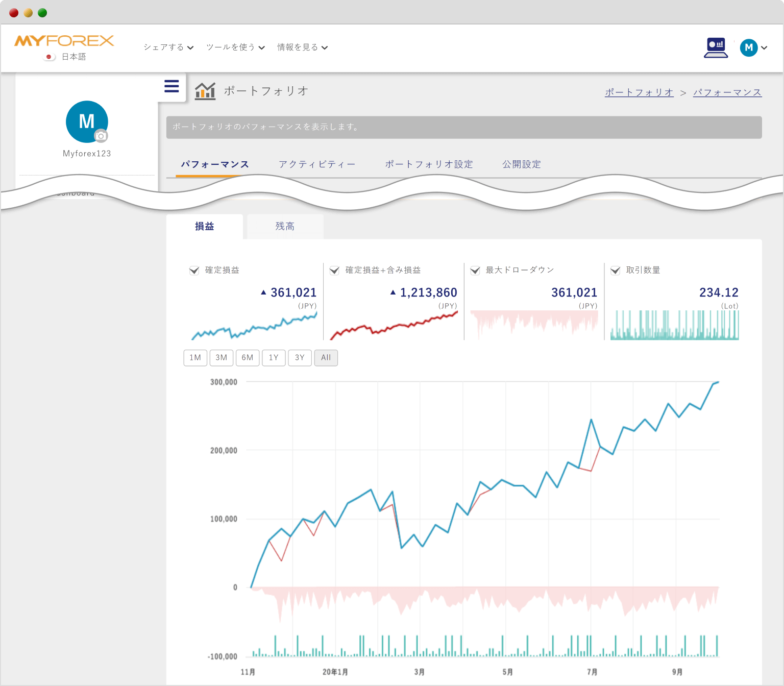Disable the 最大ドローダウン checkbox
Screen dimensions: 784x686
pos(475,271)
